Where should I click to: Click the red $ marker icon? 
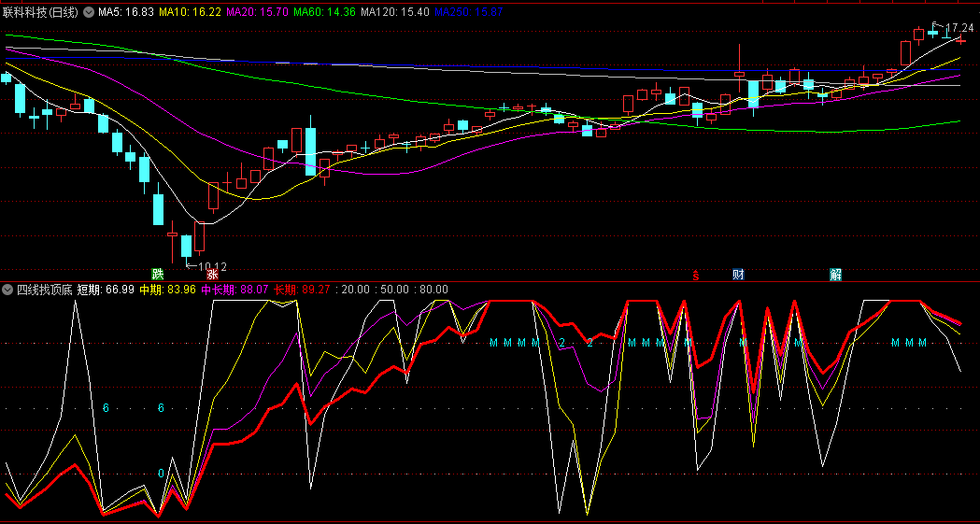click(696, 275)
